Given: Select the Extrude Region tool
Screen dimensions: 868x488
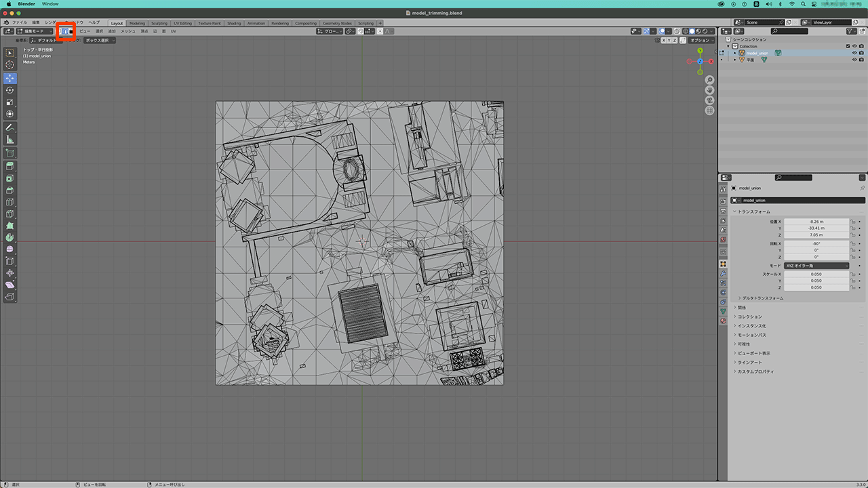Looking at the screenshot, I should coord(9,166).
